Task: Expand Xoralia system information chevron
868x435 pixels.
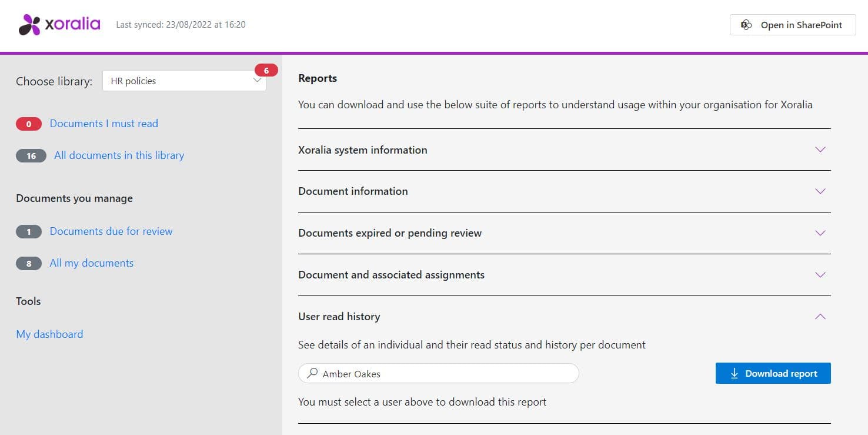Action: coord(820,150)
